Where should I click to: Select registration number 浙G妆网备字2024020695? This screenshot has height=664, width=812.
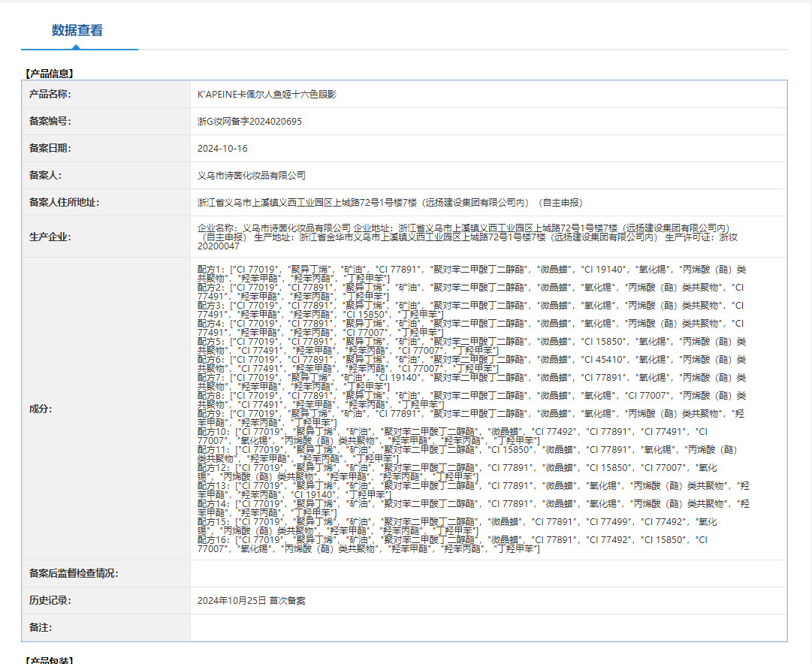[x=249, y=121]
